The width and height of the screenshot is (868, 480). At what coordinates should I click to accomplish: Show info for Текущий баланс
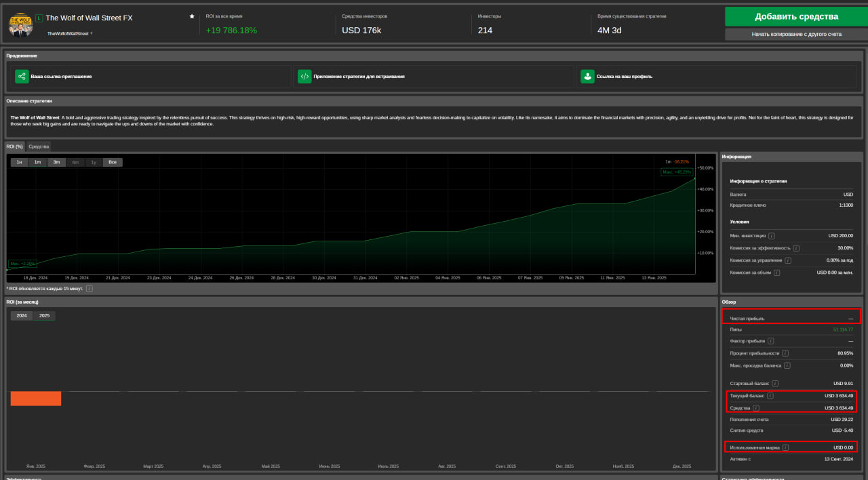click(770, 396)
